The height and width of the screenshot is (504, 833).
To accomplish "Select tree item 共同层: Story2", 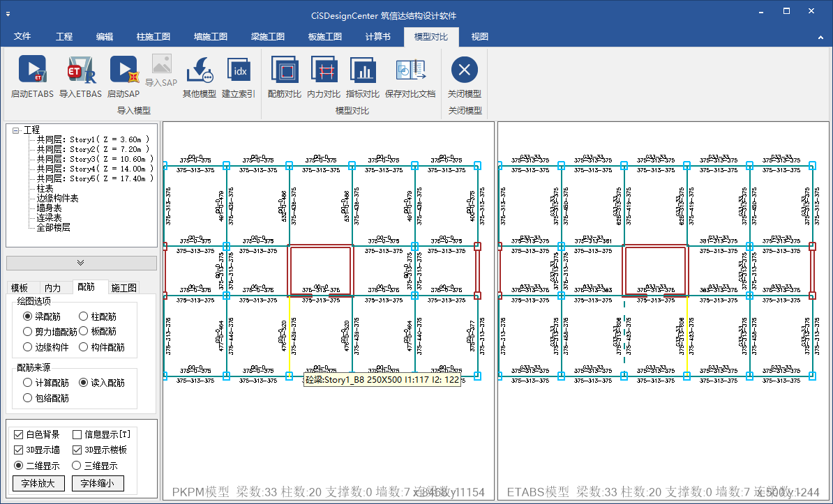I will click(x=93, y=149).
